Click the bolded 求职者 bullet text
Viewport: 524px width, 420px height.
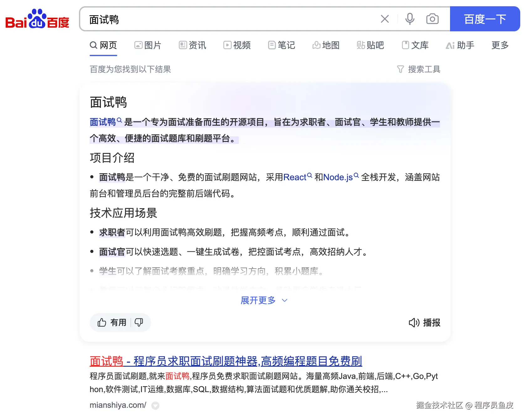coord(112,232)
